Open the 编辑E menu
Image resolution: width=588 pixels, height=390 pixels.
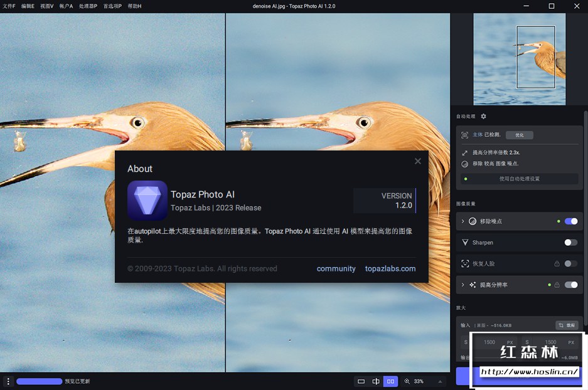(28, 6)
